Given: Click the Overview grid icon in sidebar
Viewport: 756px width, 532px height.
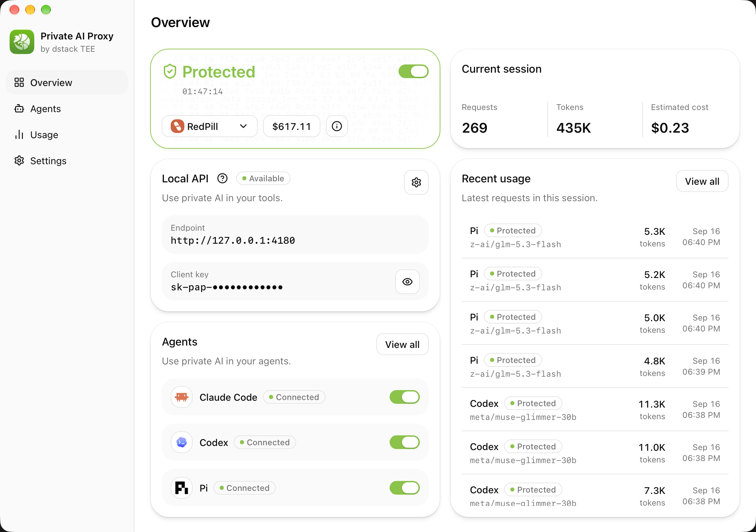Looking at the screenshot, I should (19, 82).
